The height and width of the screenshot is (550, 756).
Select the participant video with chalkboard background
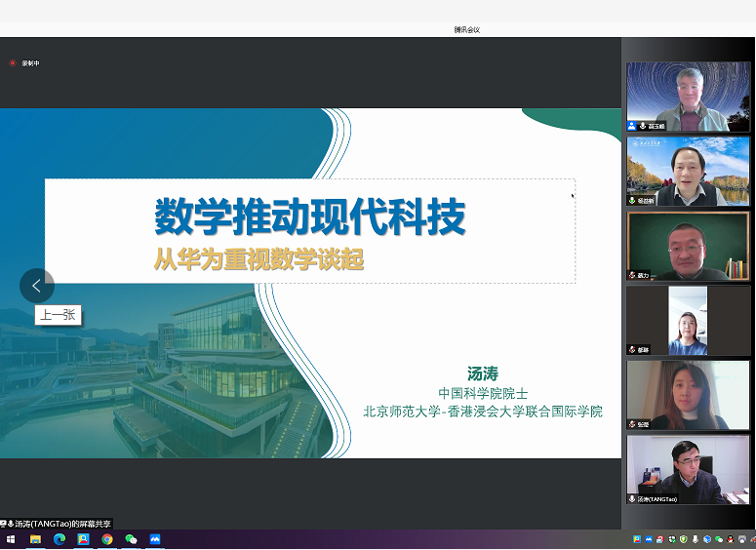click(x=688, y=246)
